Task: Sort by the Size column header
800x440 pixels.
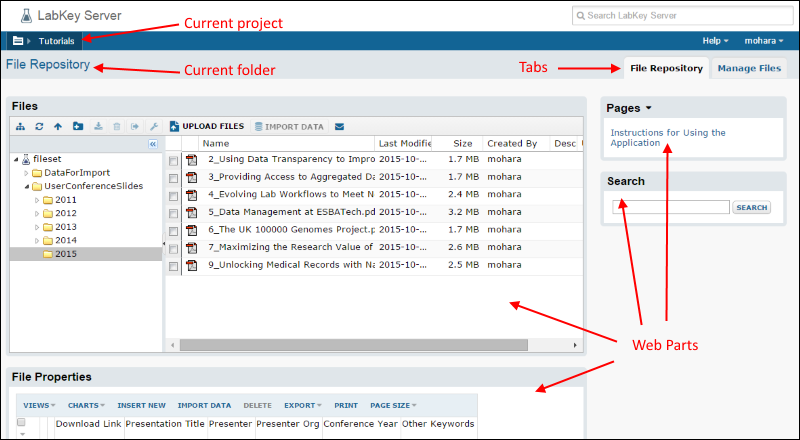Action: [458, 143]
